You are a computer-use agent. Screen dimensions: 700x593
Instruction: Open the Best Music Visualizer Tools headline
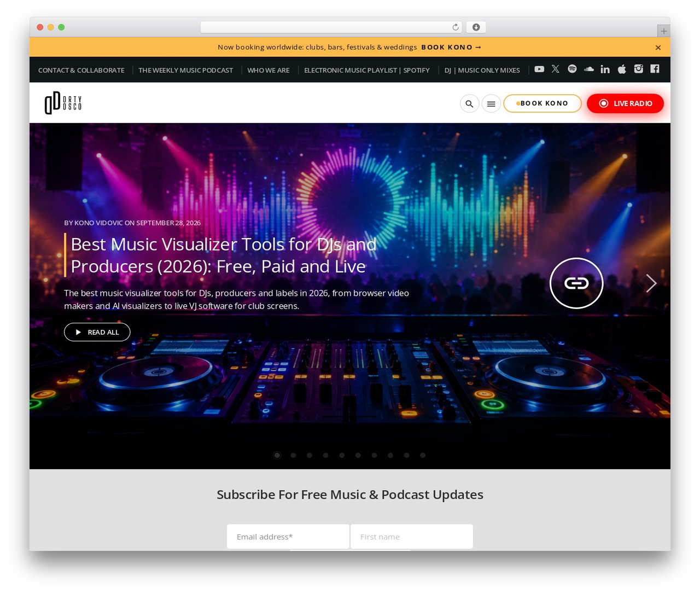(x=224, y=255)
